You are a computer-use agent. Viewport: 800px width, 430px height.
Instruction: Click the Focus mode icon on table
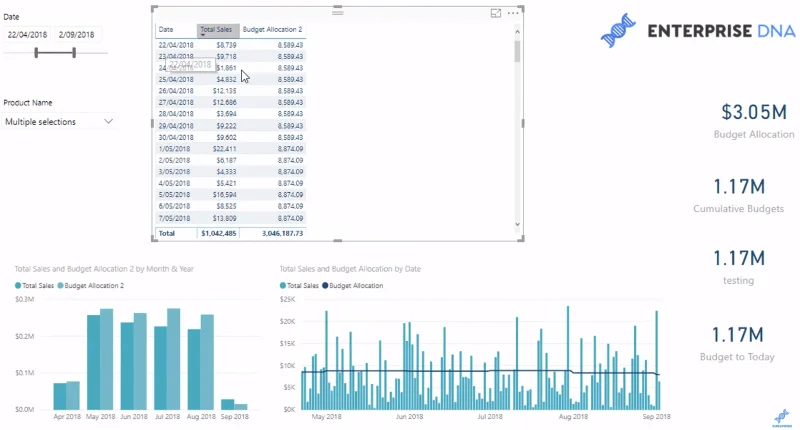pyautogui.click(x=495, y=13)
